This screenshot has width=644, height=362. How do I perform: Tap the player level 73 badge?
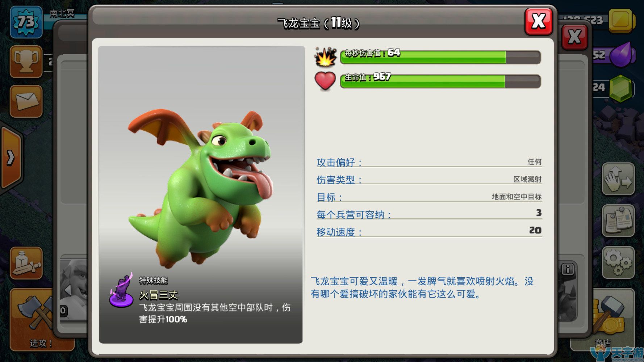tap(26, 22)
